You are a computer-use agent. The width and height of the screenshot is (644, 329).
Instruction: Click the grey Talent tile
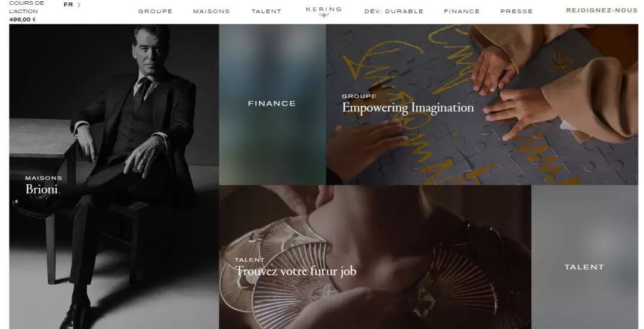pyautogui.click(x=584, y=257)
